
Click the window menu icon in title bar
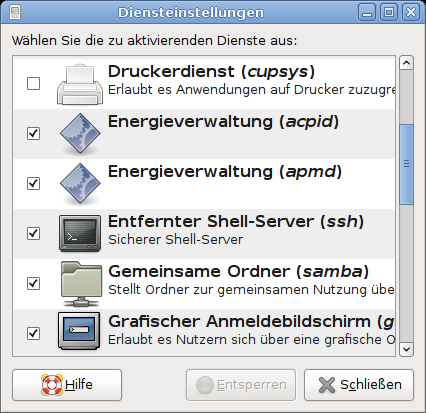click(x=15, y=12)
